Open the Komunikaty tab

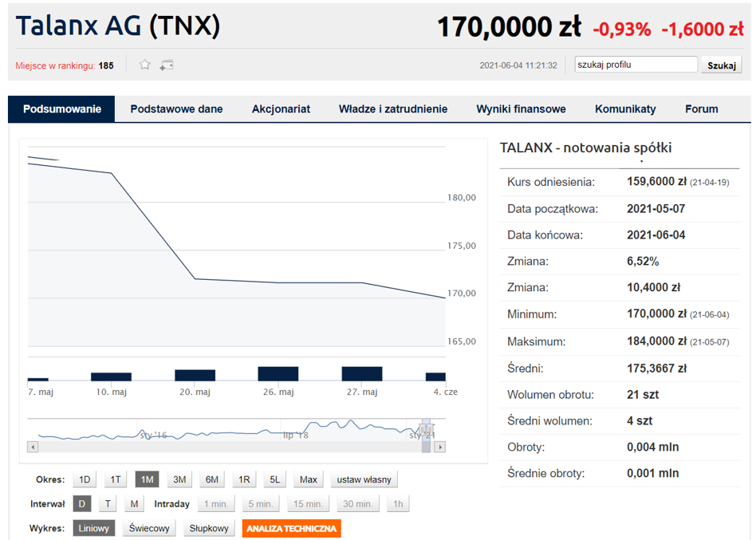coord(625,109)
